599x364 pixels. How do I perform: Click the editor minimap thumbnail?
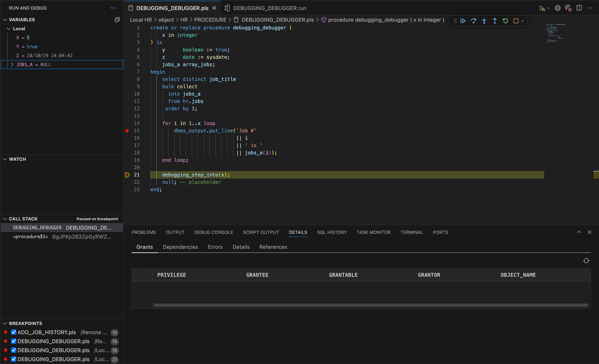pos(555,33)
